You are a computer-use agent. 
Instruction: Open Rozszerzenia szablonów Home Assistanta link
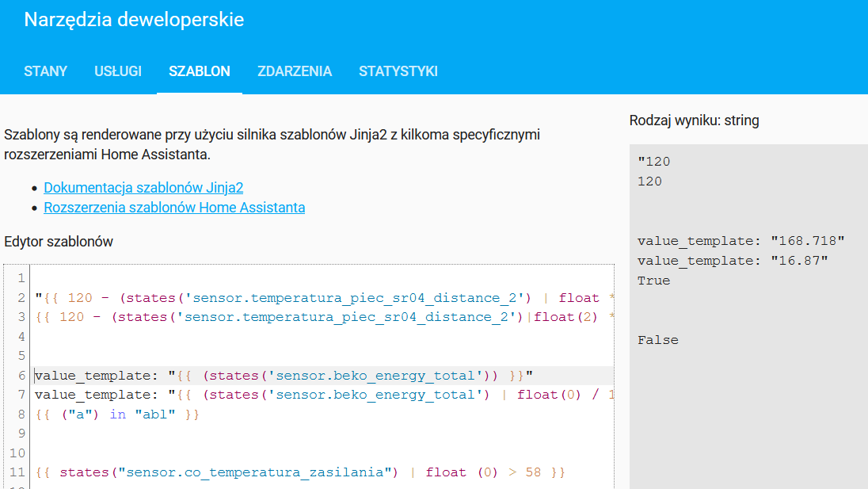coord(174,208)
